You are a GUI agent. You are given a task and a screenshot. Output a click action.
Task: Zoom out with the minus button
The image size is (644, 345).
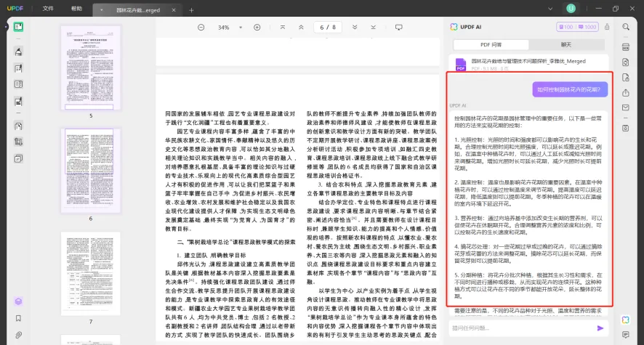coord(201,27)
